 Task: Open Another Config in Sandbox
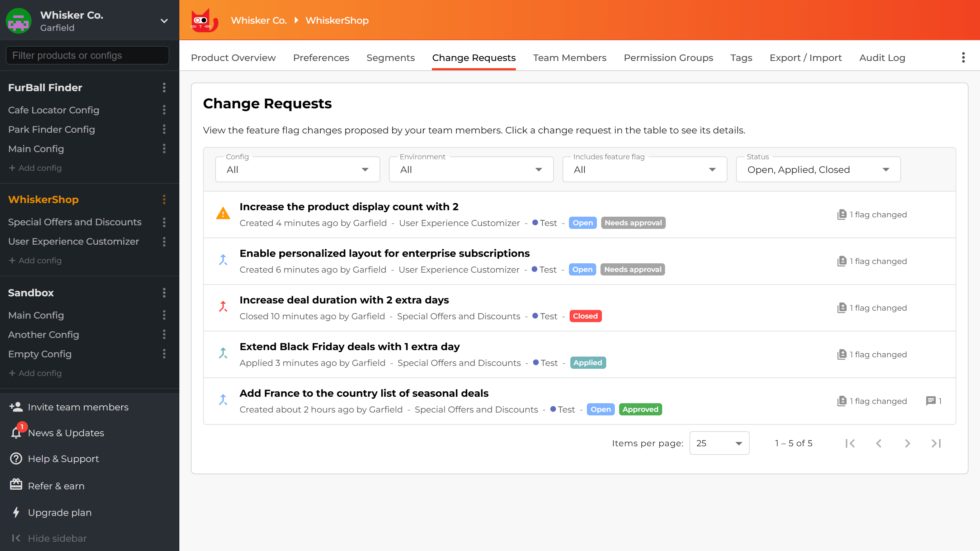43,334
